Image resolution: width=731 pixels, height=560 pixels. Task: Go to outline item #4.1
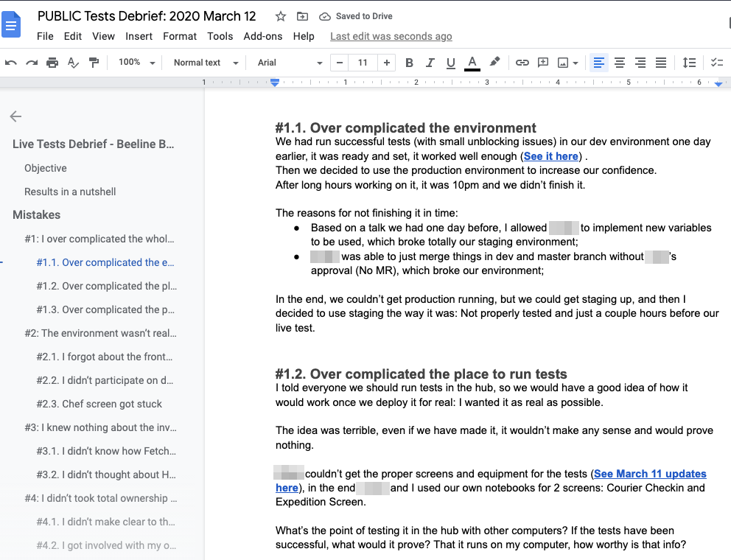click(106, 522)
